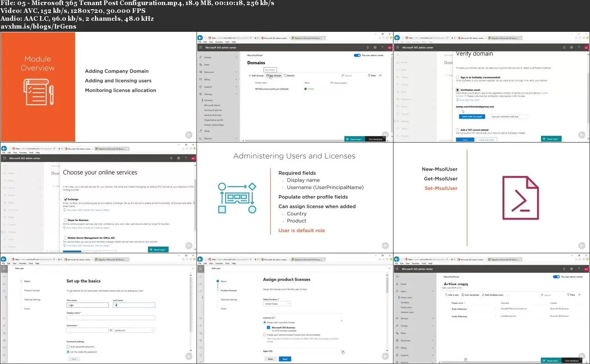Image resolution: width=590 pixels, height=364 pixels.
Task: Toggle the new admin center switch on Active users page
Action: (556, 277)
